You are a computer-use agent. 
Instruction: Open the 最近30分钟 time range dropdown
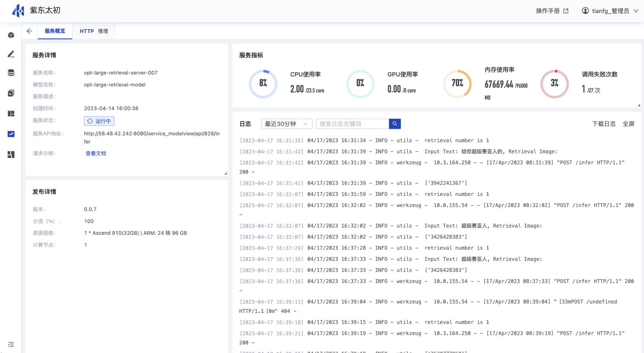point(287,124)
